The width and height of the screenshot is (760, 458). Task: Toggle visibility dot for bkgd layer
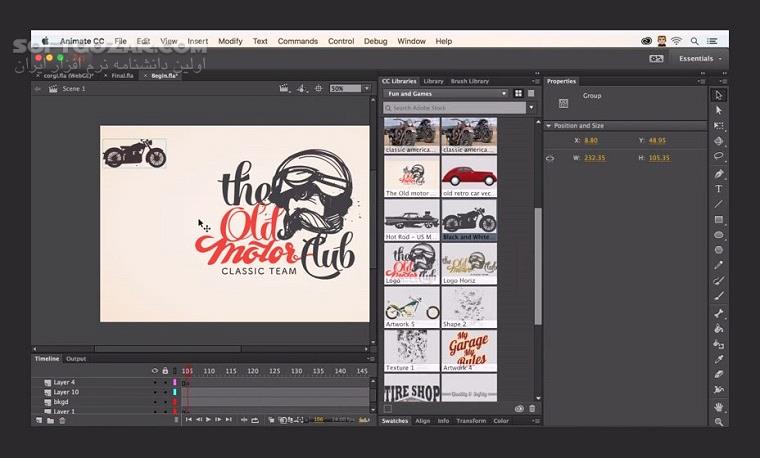click(155, 402)
